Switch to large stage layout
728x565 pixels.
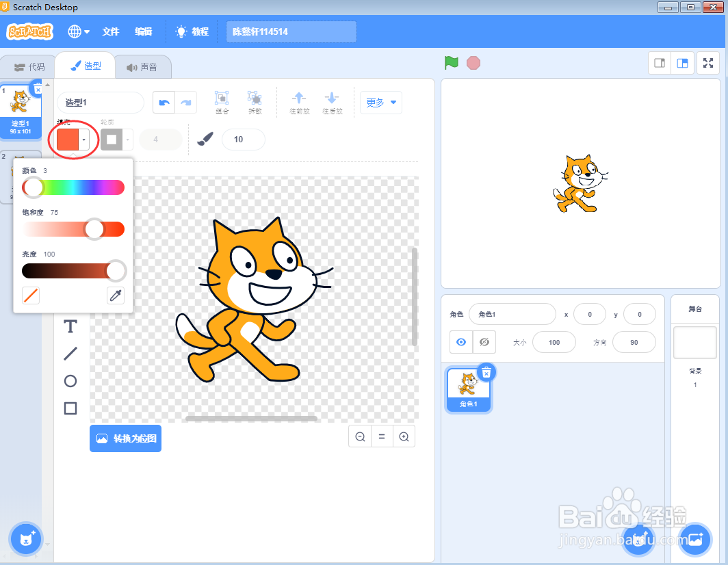click(x=682, y=63)
